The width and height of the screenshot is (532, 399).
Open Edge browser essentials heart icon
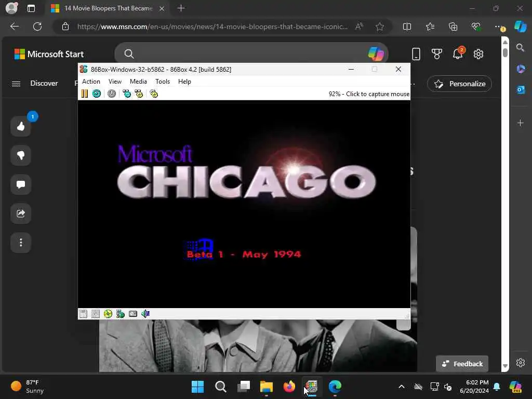click(476, 26)
